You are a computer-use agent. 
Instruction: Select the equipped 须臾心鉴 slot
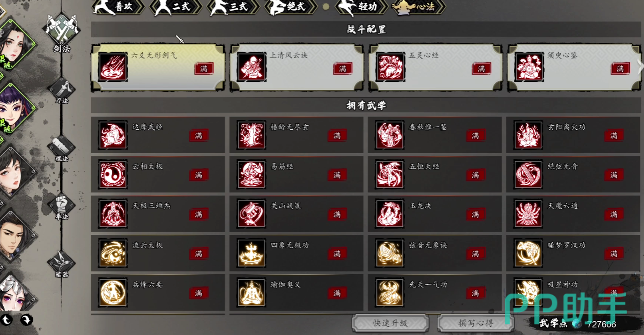pyautogui.click(x=574, y=67)
